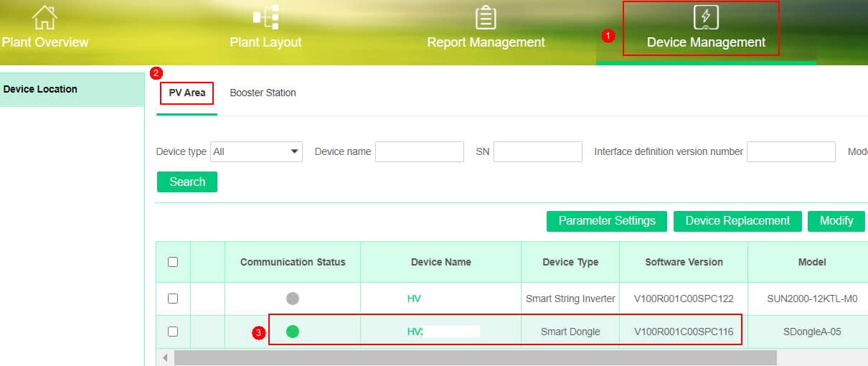Click the Modify button
This screenshot has height=366, width=868.
coord(836,221)
